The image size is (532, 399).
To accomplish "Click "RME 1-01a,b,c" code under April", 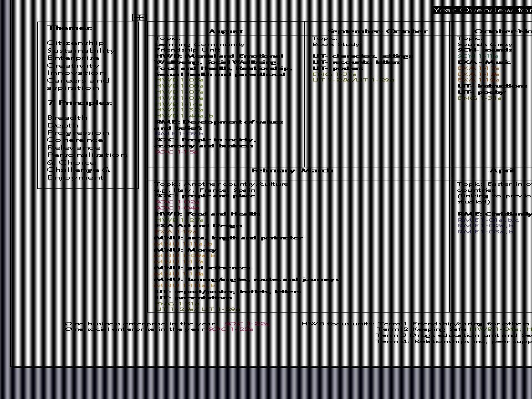I will point(488,220).
